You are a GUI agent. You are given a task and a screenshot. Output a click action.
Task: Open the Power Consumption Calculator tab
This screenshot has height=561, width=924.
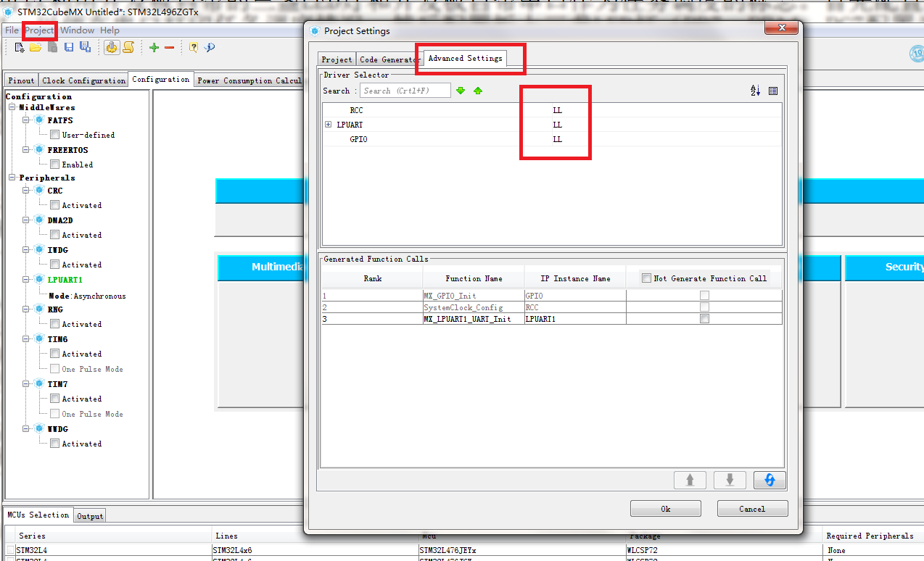pyautogui.click(x=249, y=80)
